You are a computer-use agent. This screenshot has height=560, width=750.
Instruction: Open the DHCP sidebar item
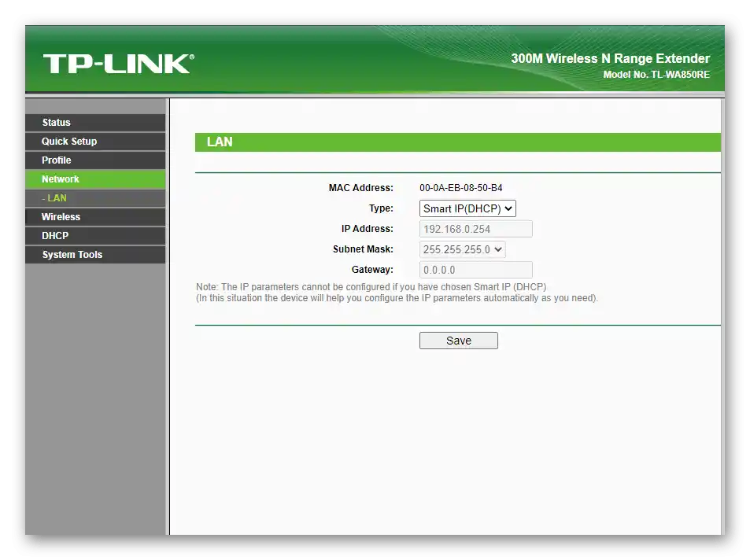[95, 236]
